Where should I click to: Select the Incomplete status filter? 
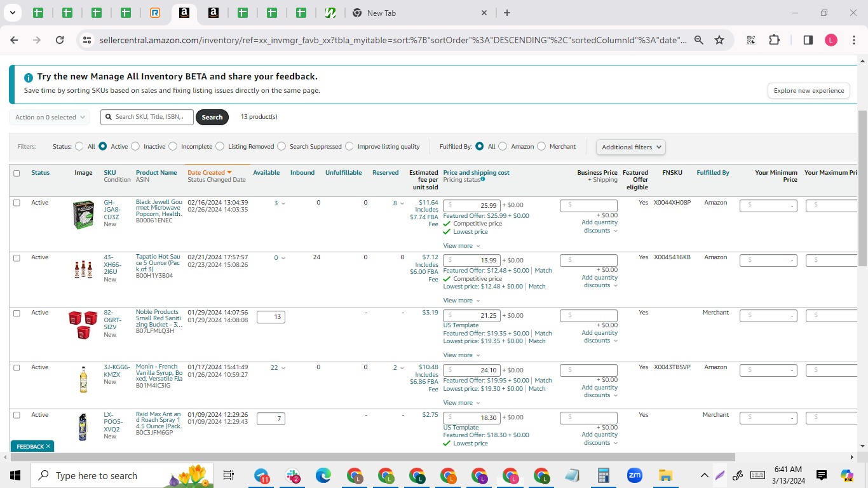[173, 146]
